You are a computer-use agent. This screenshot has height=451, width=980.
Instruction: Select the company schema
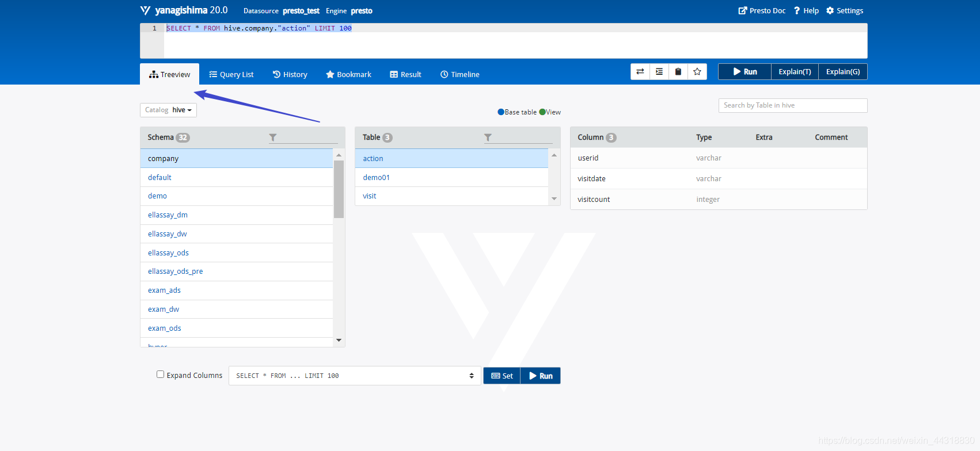tap(237, 158)
